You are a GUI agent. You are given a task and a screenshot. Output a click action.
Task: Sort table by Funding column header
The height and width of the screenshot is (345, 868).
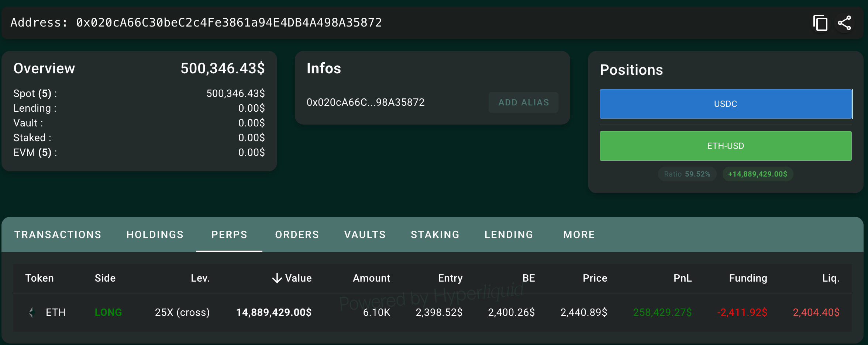[x=748, y=278]
